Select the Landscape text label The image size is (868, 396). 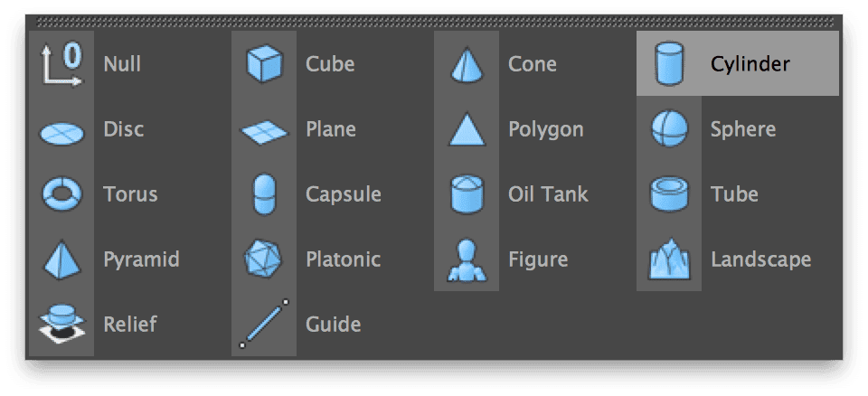[x=760, y=259]
